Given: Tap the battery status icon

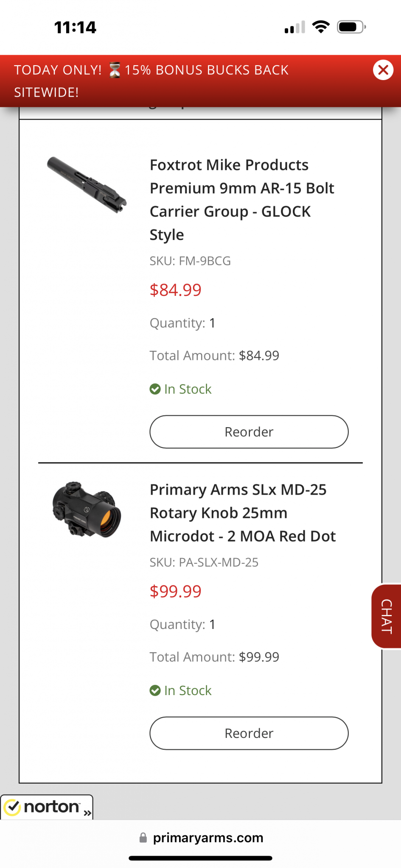Looking at the screenshot, I should (351, 27).
